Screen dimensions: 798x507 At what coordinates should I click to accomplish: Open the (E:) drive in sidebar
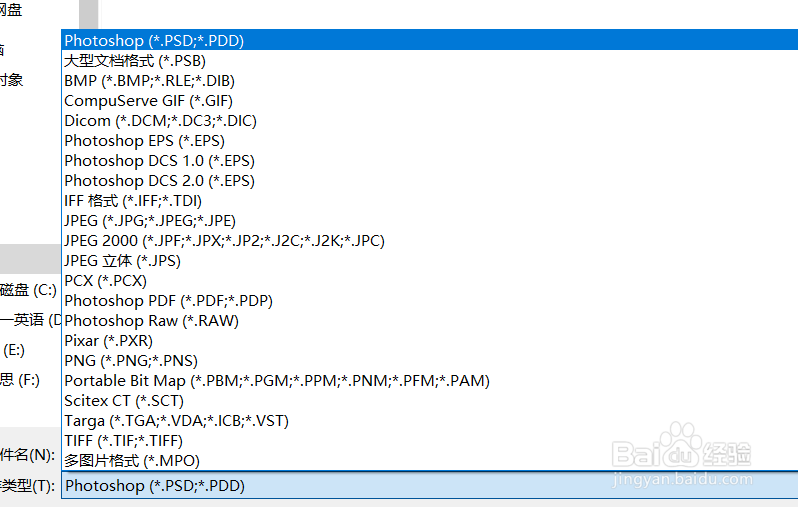(14, 350)
